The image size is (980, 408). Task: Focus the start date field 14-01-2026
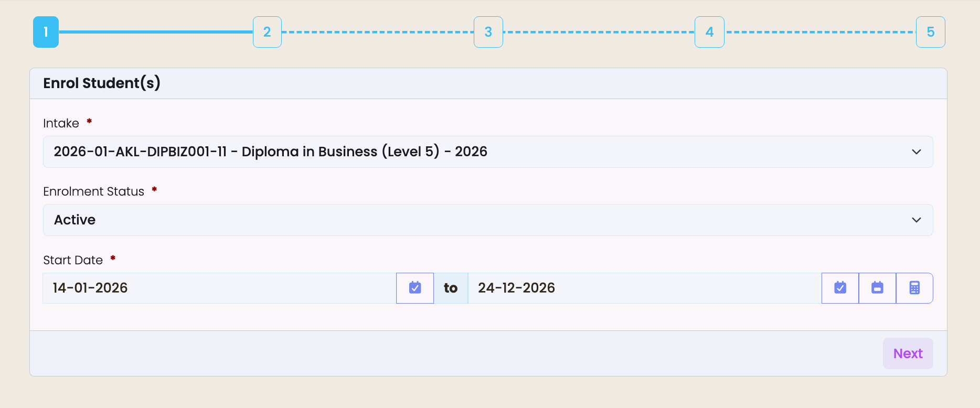219,288
